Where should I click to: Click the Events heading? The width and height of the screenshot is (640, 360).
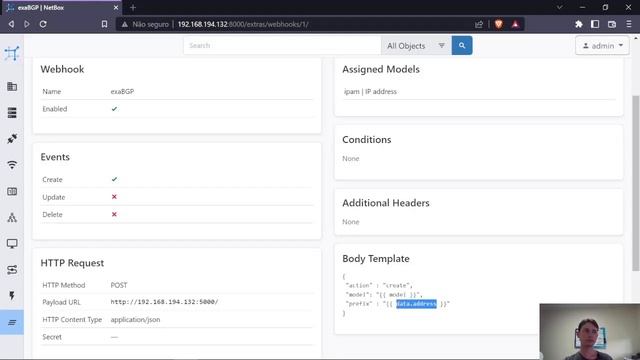(55, 157)
